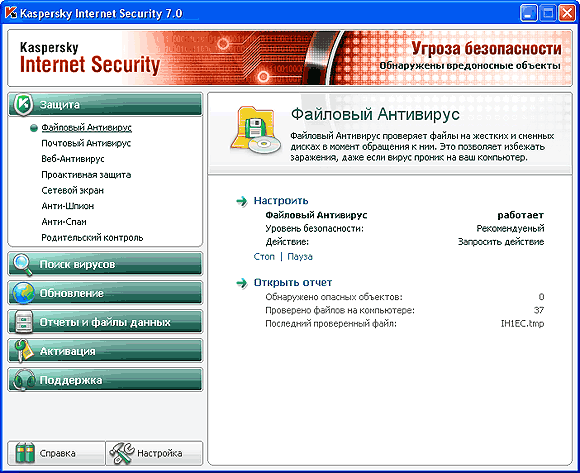Image resolution: width=580 pixels, height=473 pixels.
Task: Open the Открыть отчет report link
Action: (293, 283)
